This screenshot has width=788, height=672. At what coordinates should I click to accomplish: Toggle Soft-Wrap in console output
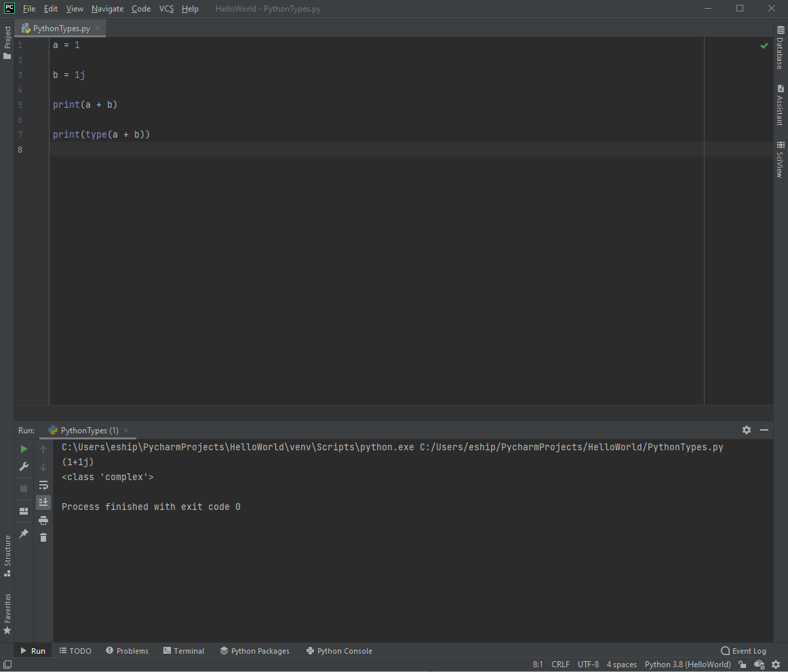[43, 485]
